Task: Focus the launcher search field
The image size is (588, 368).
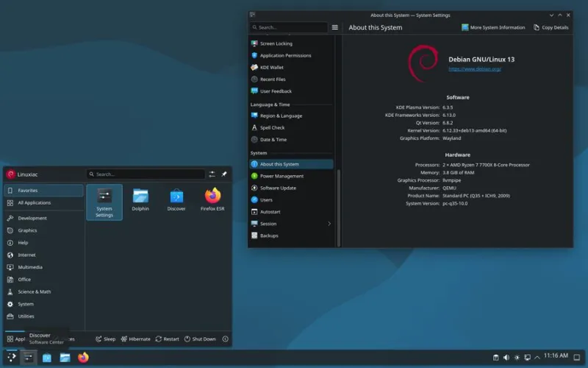Action: click(x=146, y=174)
